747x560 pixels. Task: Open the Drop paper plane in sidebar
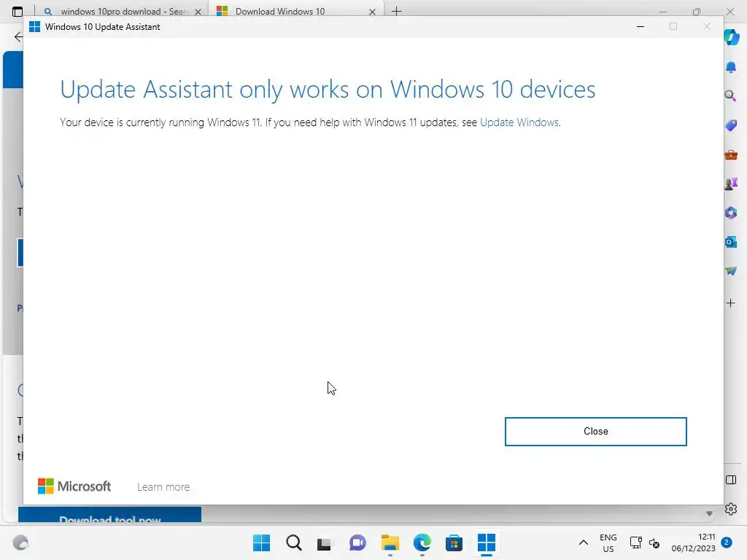pos(731,271)
